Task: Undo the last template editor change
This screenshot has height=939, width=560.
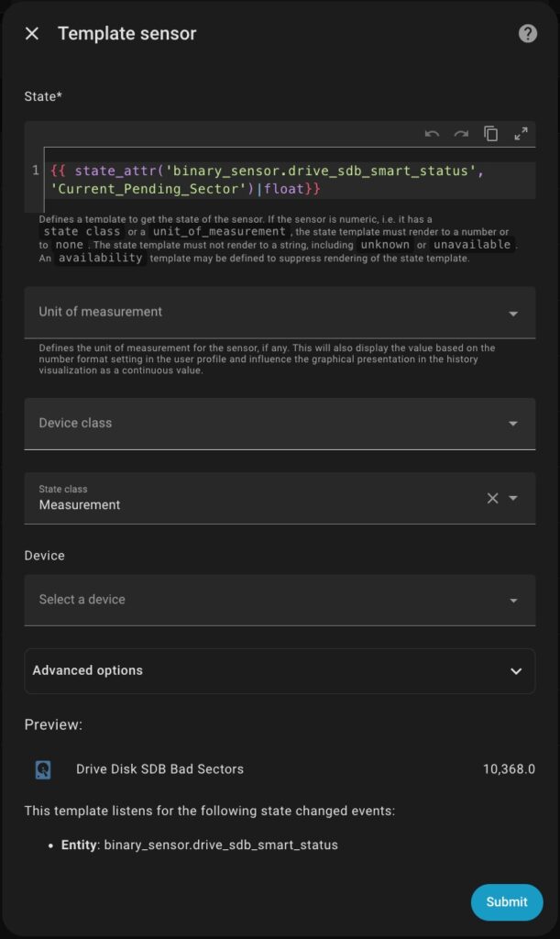Action: (433, 134)
